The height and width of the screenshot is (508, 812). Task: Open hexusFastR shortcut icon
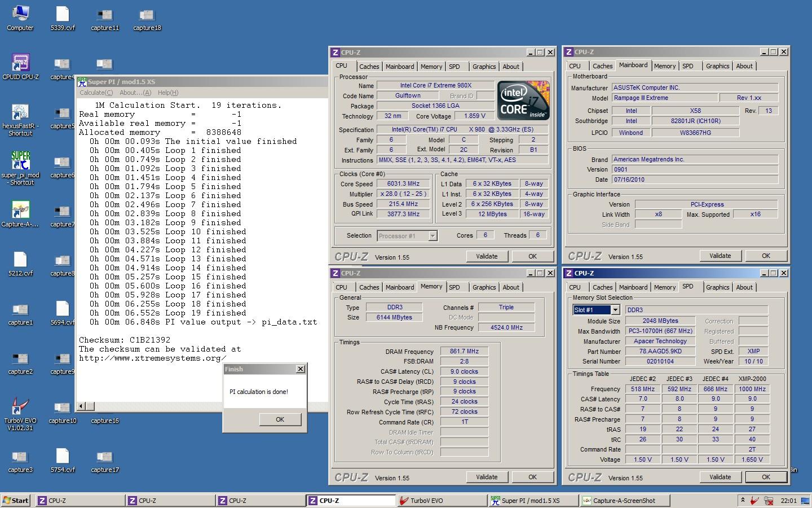[x=20, y=119]
